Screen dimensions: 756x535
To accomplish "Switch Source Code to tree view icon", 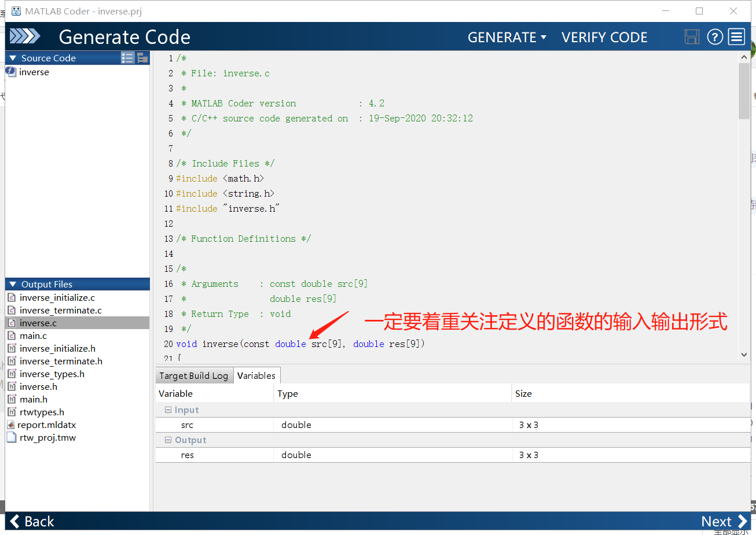I will [142, 58].
